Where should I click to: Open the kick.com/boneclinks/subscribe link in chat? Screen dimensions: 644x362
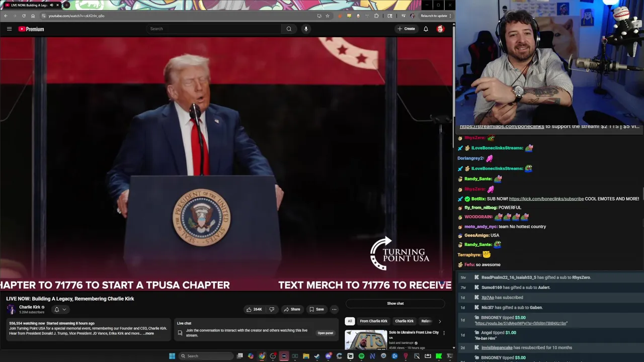(546, 199)
